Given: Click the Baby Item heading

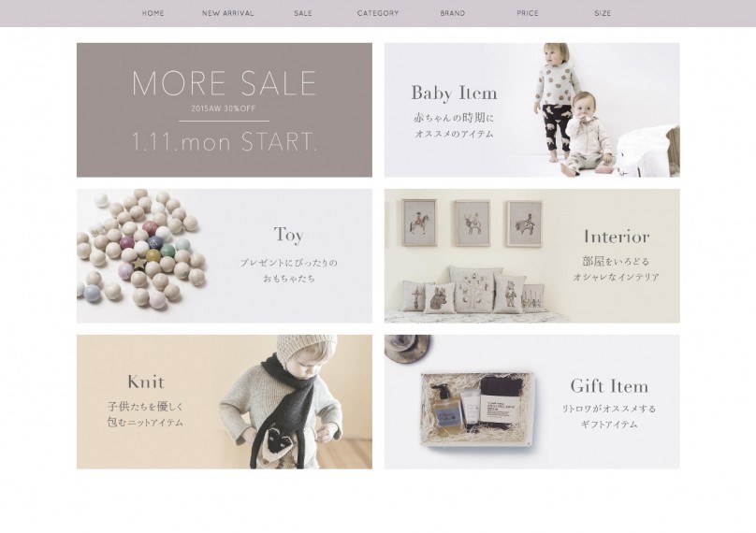Looking at the screenshot, I should [x=454, y=93].
